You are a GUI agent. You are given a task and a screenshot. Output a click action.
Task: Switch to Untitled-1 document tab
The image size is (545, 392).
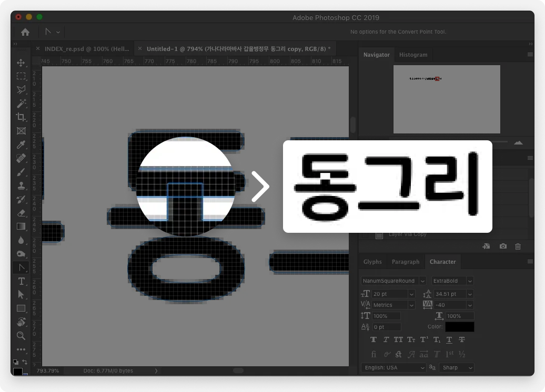pyautogui.click(x=238, y=49)
